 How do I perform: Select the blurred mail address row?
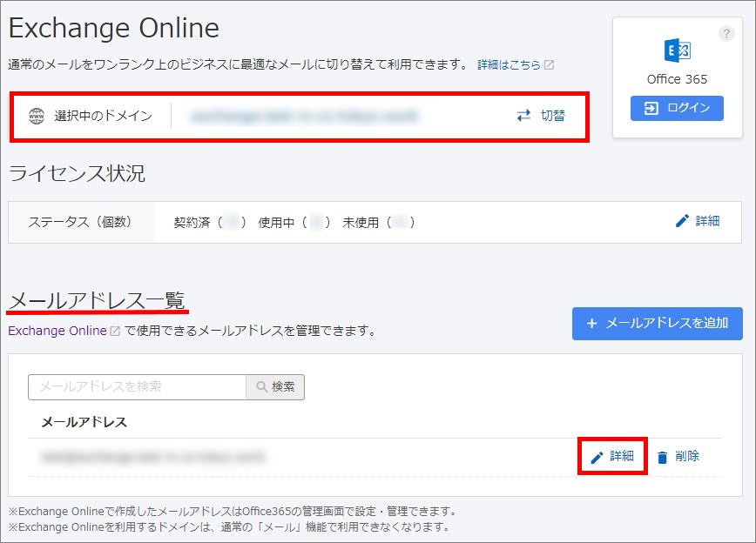click(375, 457)
